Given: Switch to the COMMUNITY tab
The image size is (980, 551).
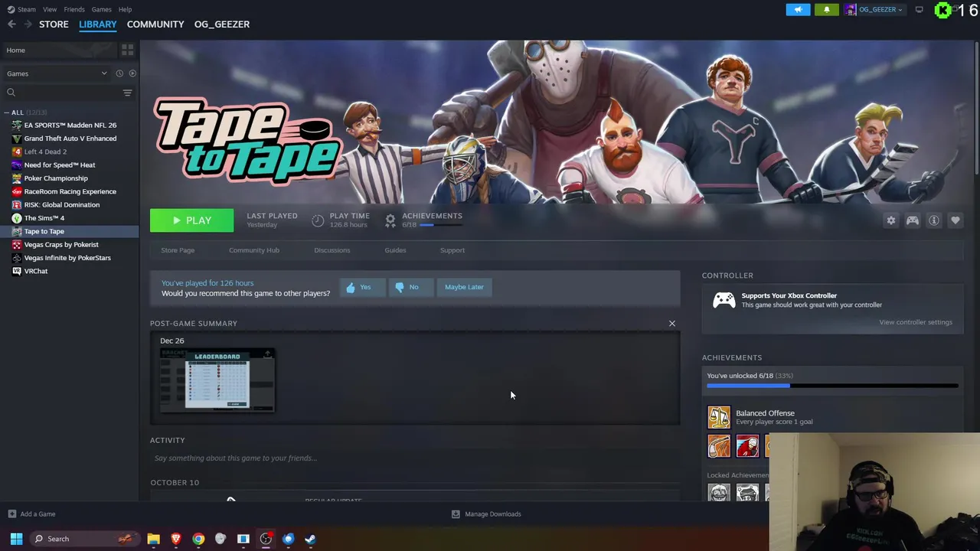Looking at the screenshot, I should pos(155,24).
